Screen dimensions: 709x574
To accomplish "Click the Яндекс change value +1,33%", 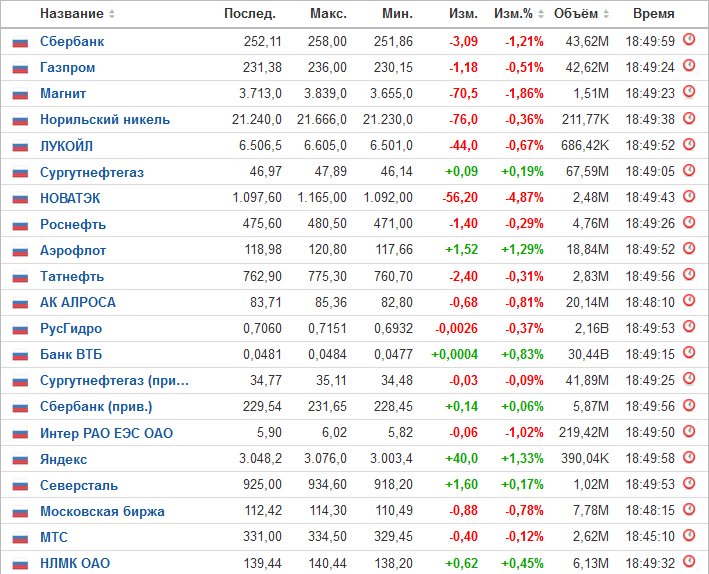I will tap(522, 459).
